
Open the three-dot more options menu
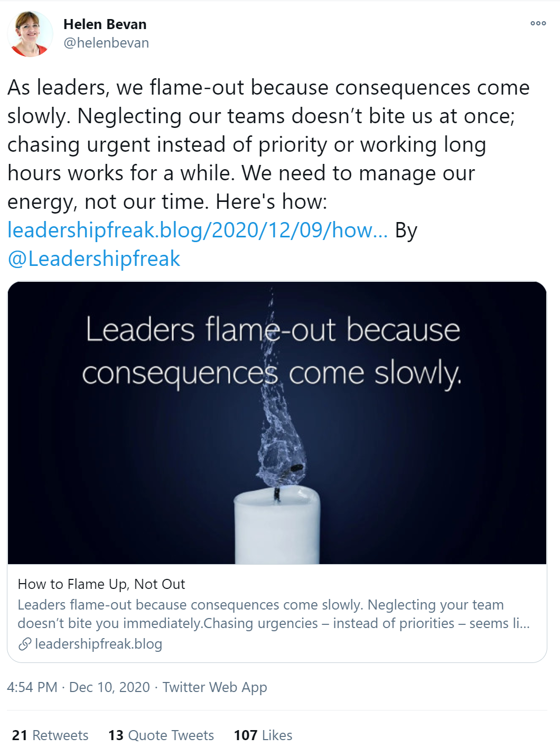point(538,23)
